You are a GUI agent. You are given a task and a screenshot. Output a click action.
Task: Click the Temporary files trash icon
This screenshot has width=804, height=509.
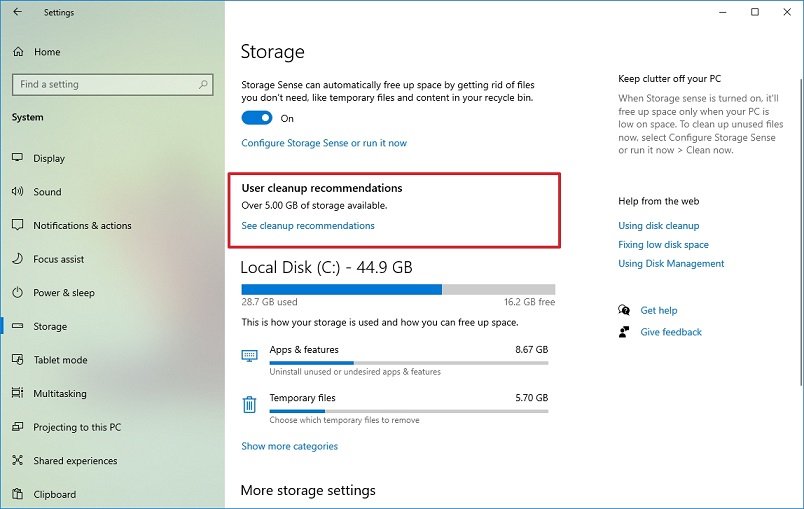249,404
